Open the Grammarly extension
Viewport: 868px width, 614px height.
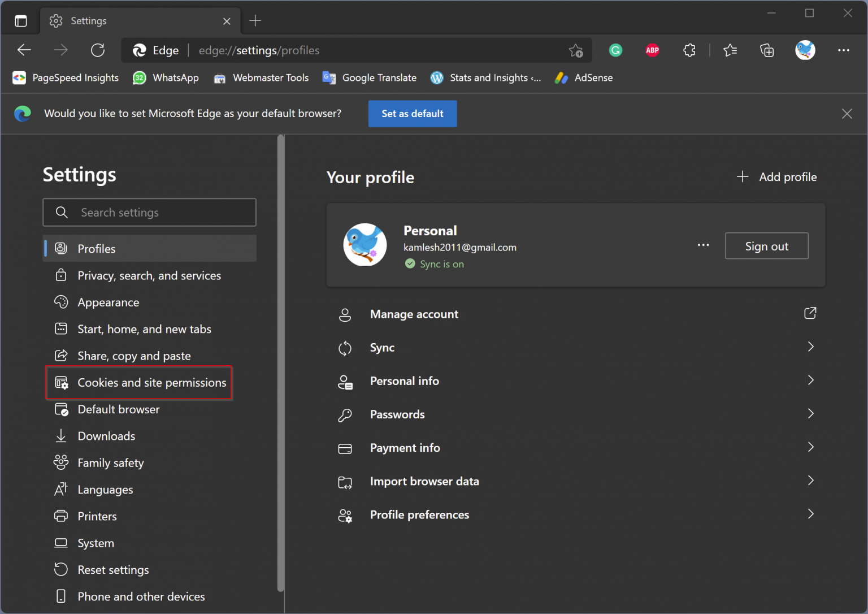(615, 50)
